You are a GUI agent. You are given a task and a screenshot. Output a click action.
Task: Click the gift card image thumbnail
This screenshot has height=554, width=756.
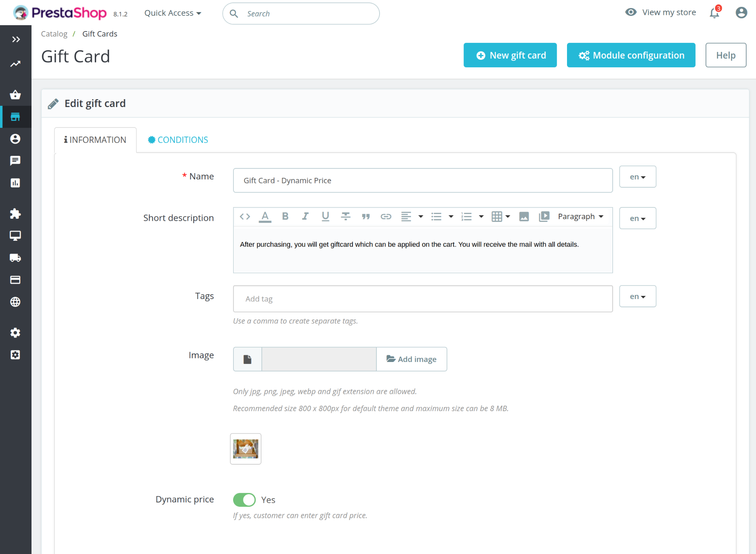click(x=246, y=449)
